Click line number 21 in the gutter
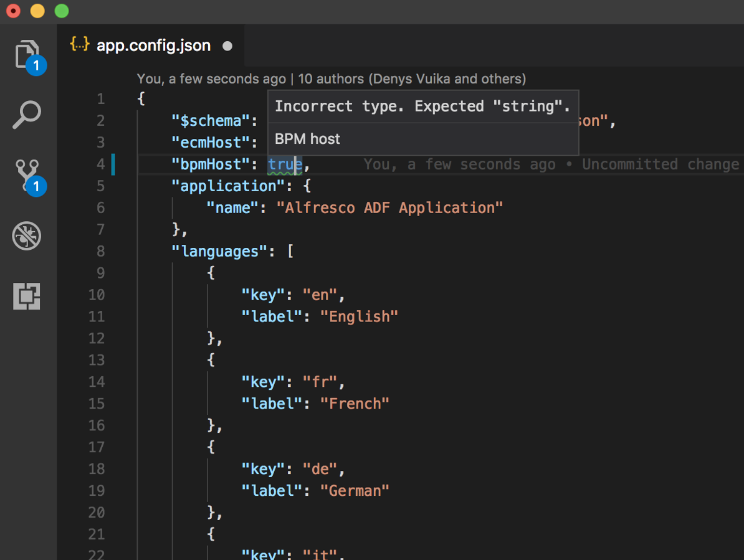Screen dimensions: 744x560 point(97,534)
